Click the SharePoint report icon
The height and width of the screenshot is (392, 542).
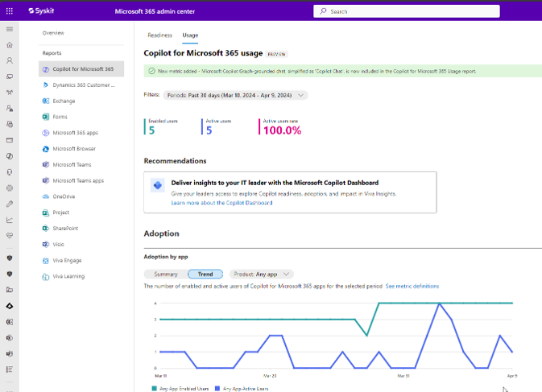point(46,229)
